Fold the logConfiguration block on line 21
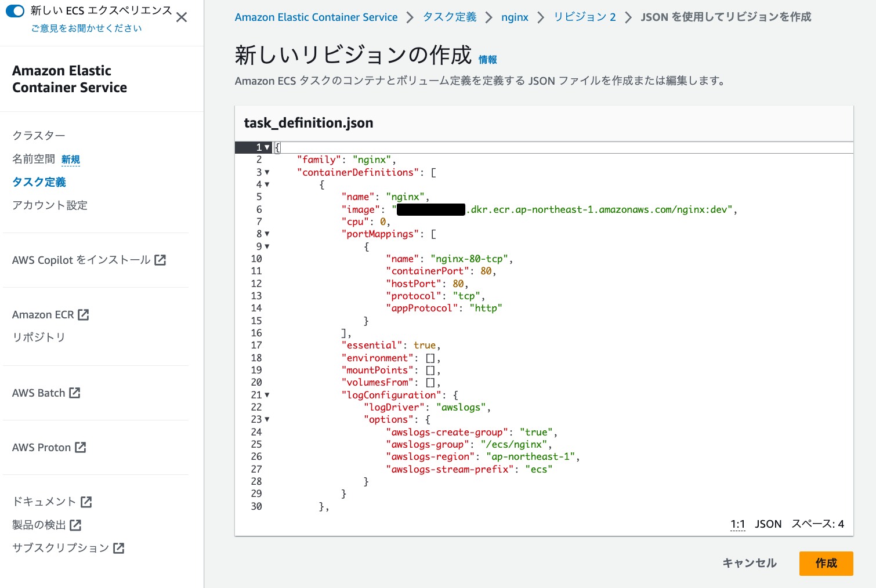 267,395
